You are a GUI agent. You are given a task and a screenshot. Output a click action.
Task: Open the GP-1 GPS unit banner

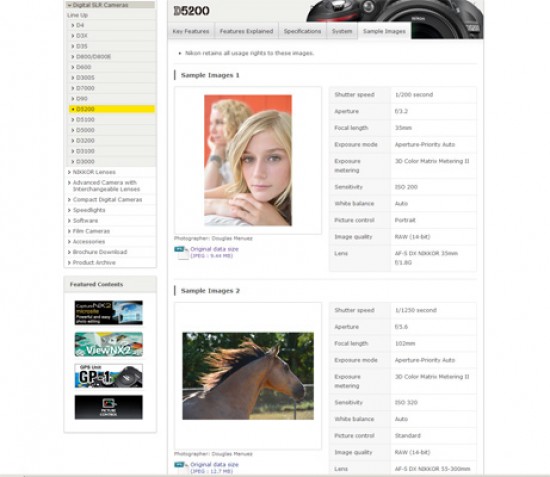pyautogui.click(x=109, y=376)
